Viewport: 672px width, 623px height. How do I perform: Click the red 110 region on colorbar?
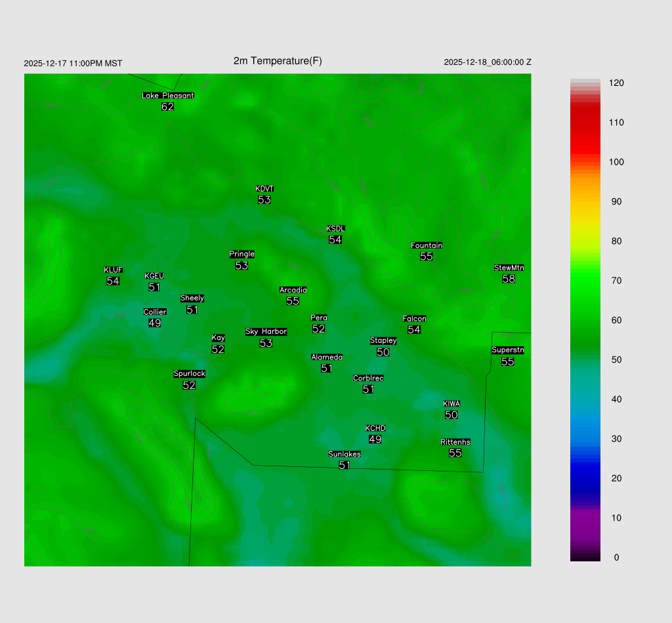coord(585,123)
